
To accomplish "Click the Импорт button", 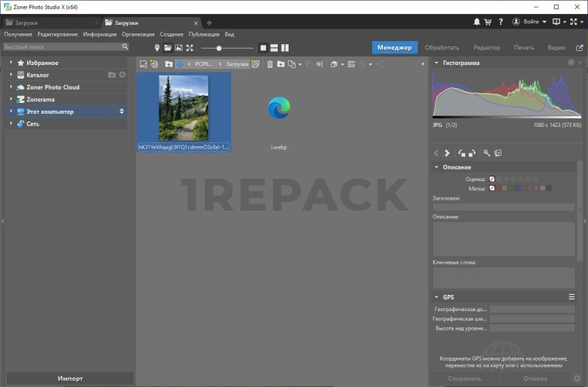I will [x=70, y=378].
